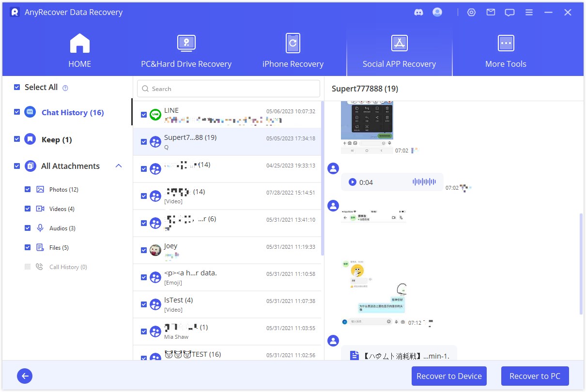Viewport: 586px width, 392px height.
Task: Toggle the Select All checkbox
Action: 17,87
